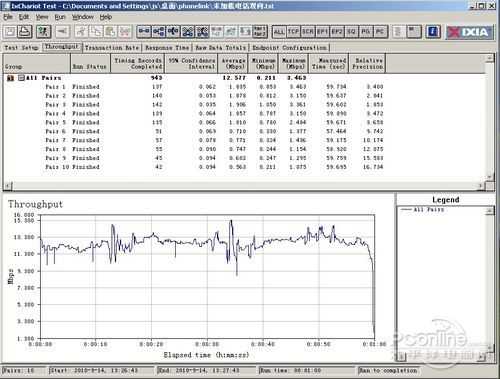The width and height of the screenshot is (500, 379).
Task: Click the PG group toolbar button
Action: [366, 32]
